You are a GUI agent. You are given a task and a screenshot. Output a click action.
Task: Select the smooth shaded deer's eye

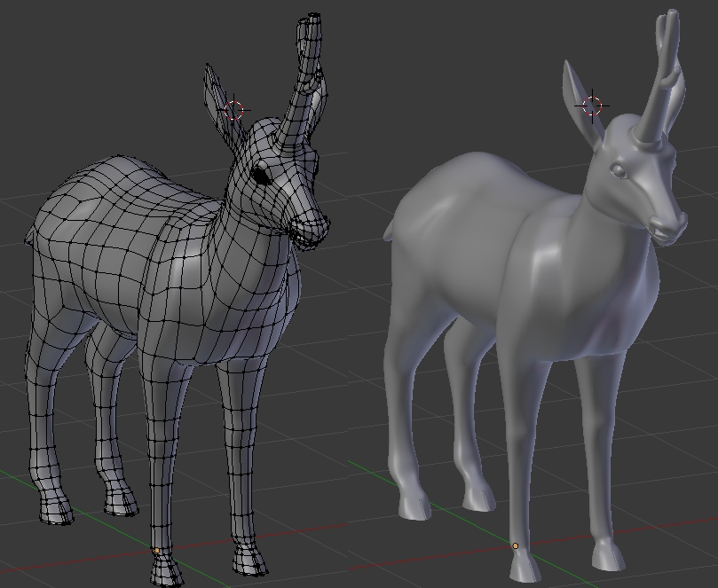click(x=619, y=171)
